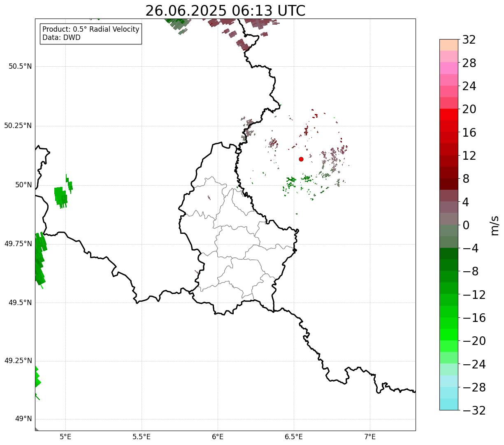Click the colorbar tick label 4
The height and width of the screenshot is (445, 504).
466,202
